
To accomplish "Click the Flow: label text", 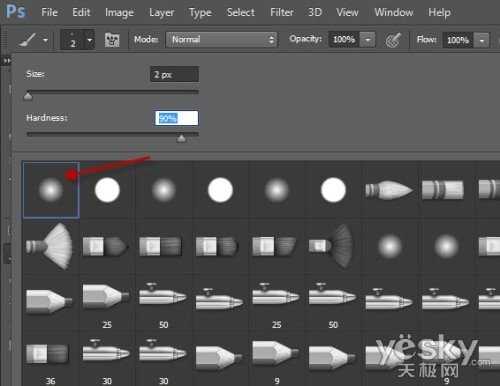I will click(x=426, y=40).
